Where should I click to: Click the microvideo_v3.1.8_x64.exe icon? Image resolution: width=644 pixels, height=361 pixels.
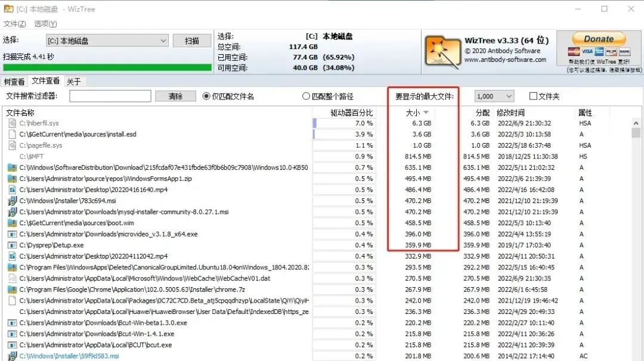(x=13, y=234)
